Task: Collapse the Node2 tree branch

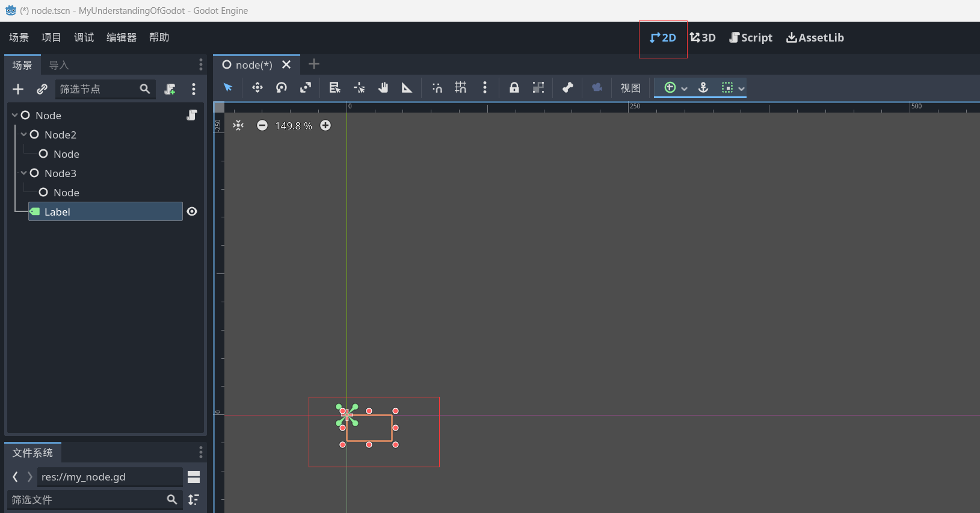Action: click(x=24, y=134)
